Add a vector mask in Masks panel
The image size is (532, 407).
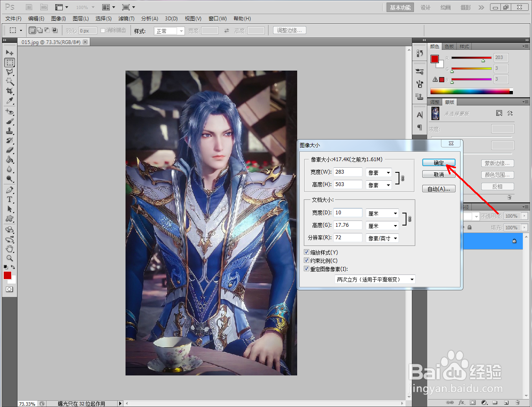pyautogui.click(x=510, y=113)
